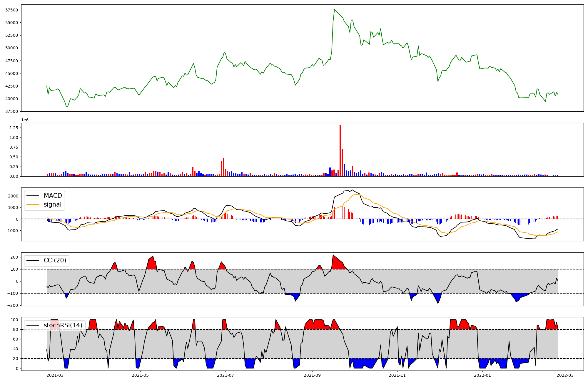The image size is (588, 382).
Task: Click the lowest price trough near 38500
Action: tap(67, 106)
